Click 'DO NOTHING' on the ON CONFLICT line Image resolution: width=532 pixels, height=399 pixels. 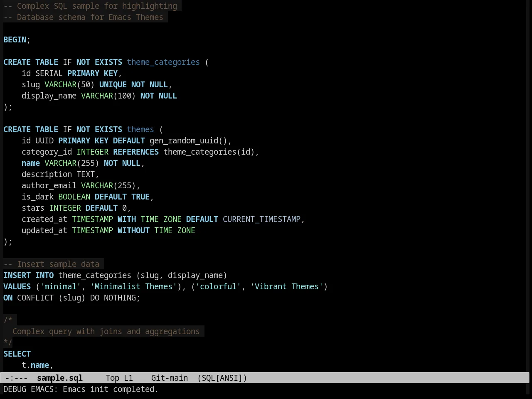[113, 298]
